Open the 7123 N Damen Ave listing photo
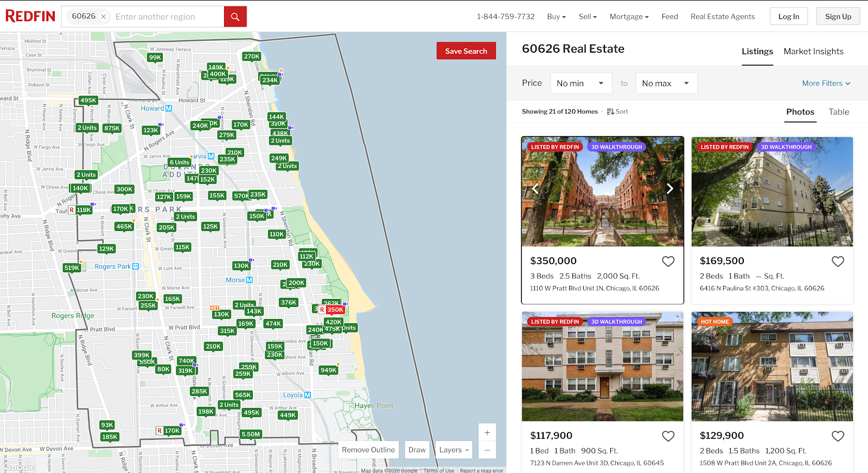This screenshot has height=473, width=868. pyautogui.click(x=602, y=367)
